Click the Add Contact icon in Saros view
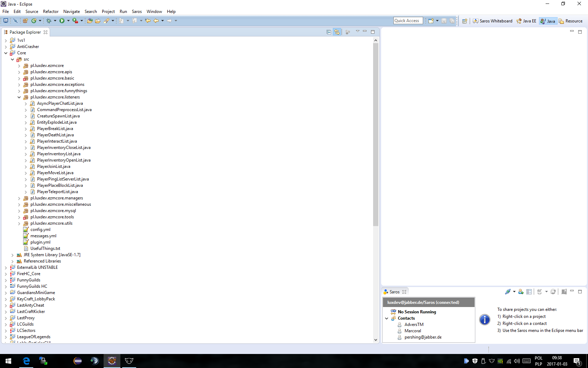Viewport: 588px width, 368px height. point(521,292)
